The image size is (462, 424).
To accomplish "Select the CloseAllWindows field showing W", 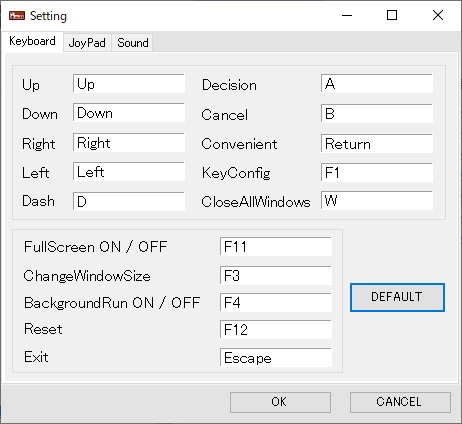I will click(377, 200).
